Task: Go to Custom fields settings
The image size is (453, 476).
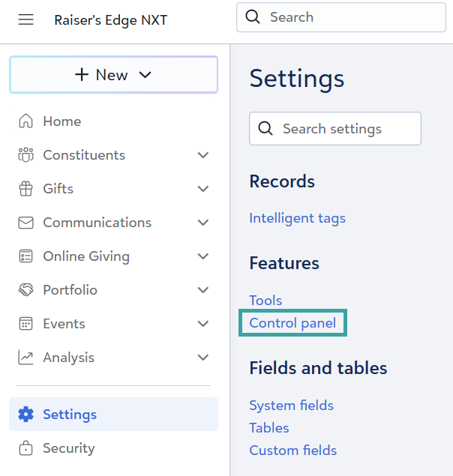Action: coord(292,451)
